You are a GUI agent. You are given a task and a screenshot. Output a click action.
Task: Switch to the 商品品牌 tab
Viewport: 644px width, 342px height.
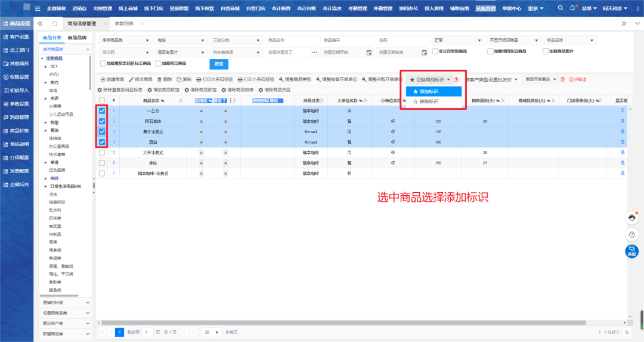click(77, 38)
